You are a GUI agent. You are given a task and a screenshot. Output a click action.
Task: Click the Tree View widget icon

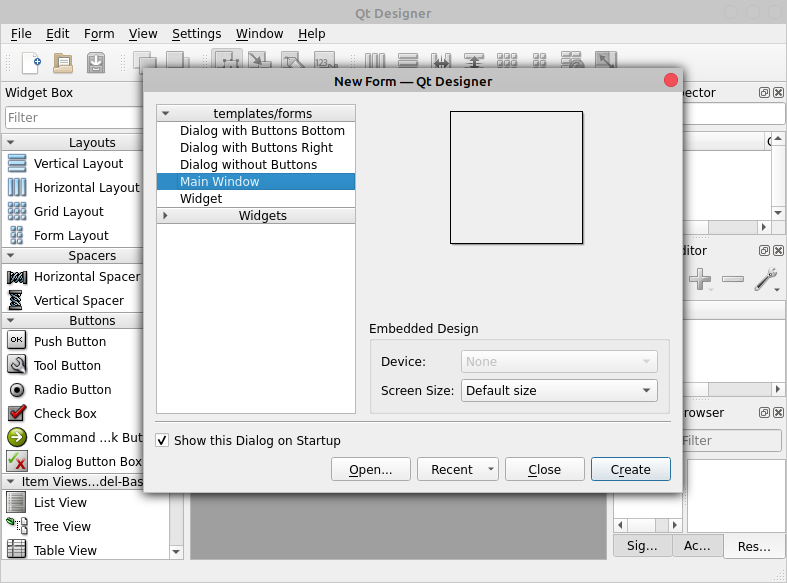(17, 526)
